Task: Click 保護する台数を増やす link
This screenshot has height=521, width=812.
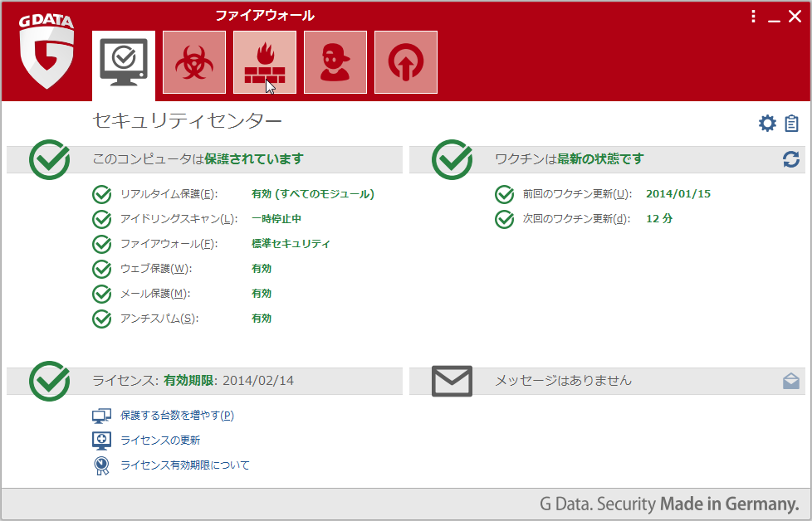Action: tap(177, 416)
